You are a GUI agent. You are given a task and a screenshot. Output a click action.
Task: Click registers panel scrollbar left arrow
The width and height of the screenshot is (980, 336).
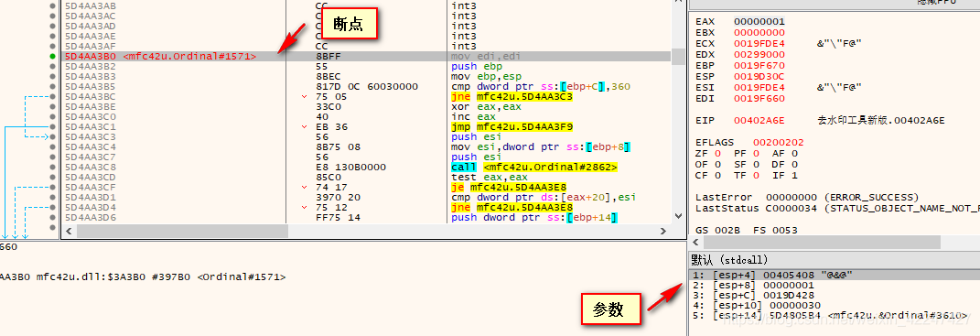pos(695,242)
